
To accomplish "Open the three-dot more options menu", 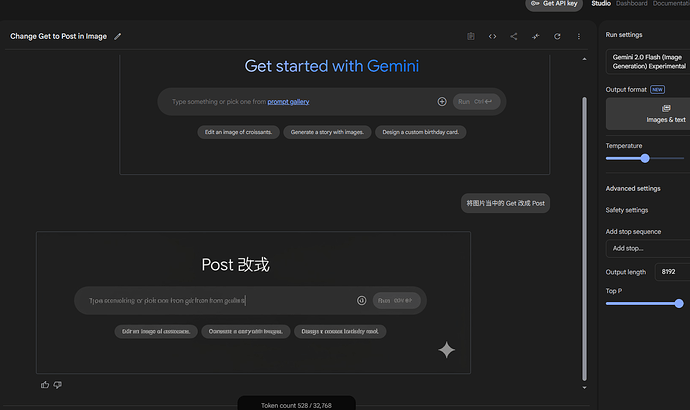I will pyautogui.click(x=579, y=37).
